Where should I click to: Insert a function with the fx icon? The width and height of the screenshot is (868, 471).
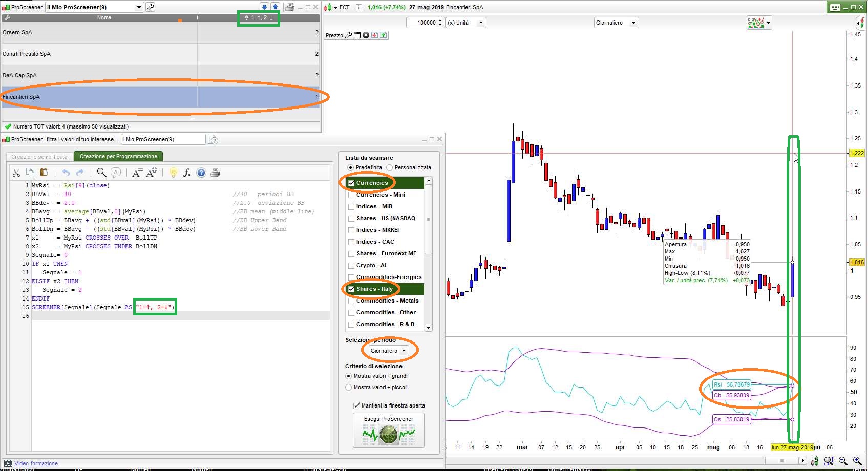187,173
